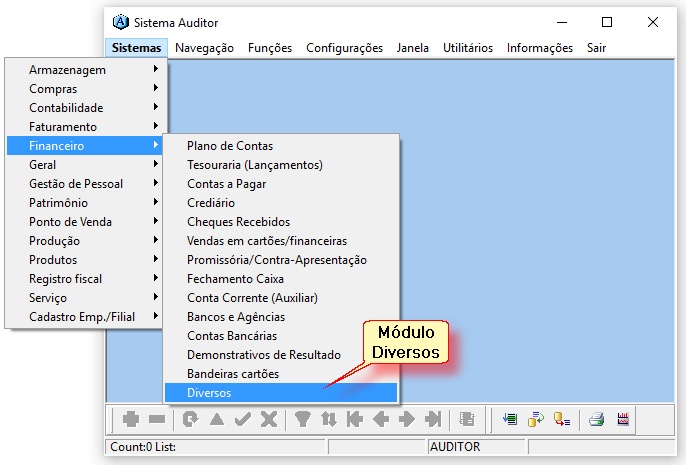Open the Navegação menu
Screen dimensions: 686x465
click(x=204, y=48)
